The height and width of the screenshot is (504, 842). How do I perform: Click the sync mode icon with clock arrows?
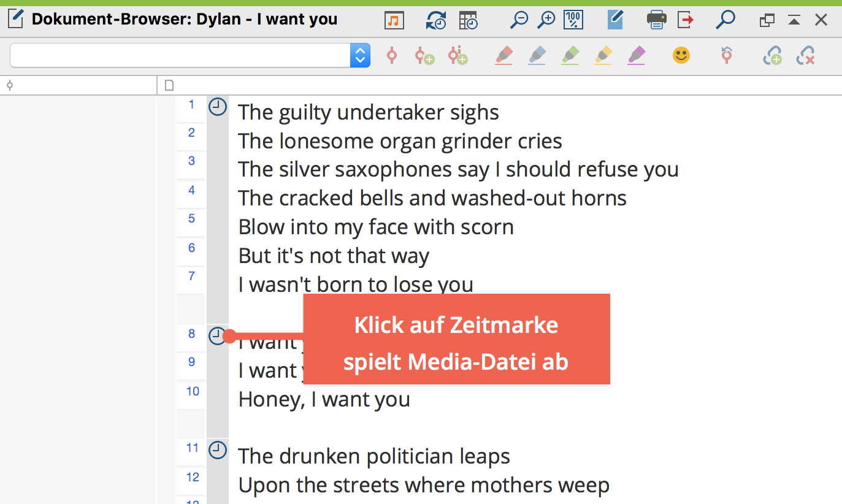tap(436, 20)
